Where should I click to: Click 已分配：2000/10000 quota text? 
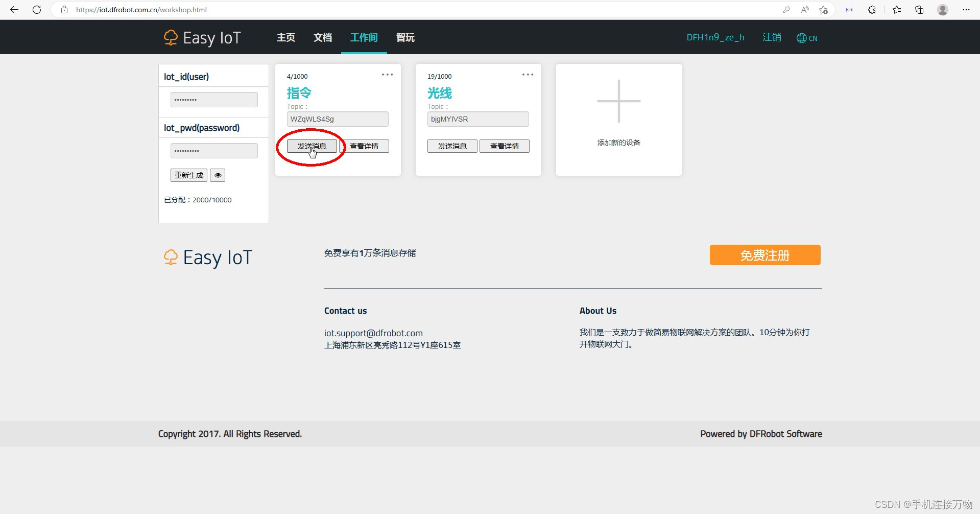198,200
